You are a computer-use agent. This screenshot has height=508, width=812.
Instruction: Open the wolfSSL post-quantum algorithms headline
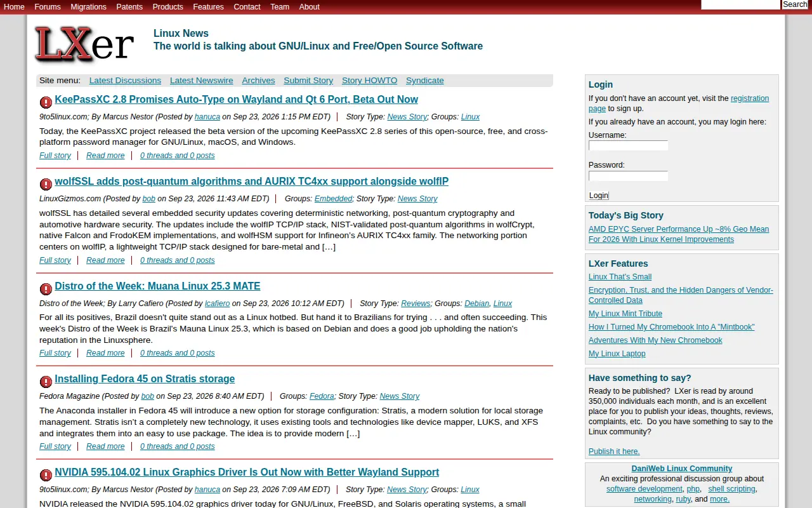(x=251, y=182)
